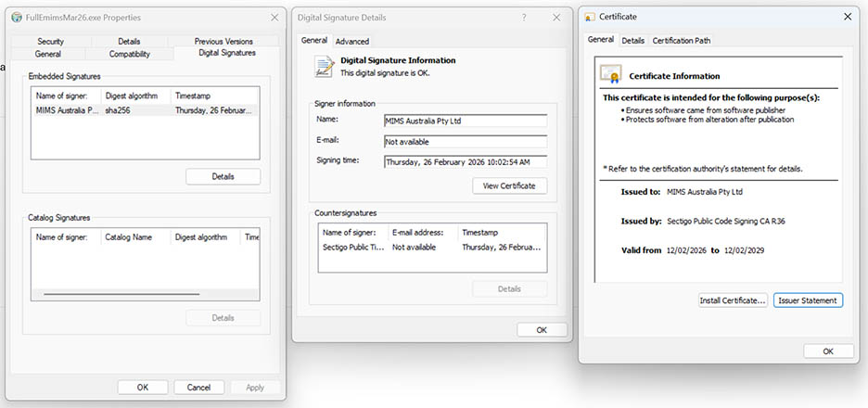Screen dimensions: 868x408
Task: Open the Previous Versions tab
Action: point(223,42)
